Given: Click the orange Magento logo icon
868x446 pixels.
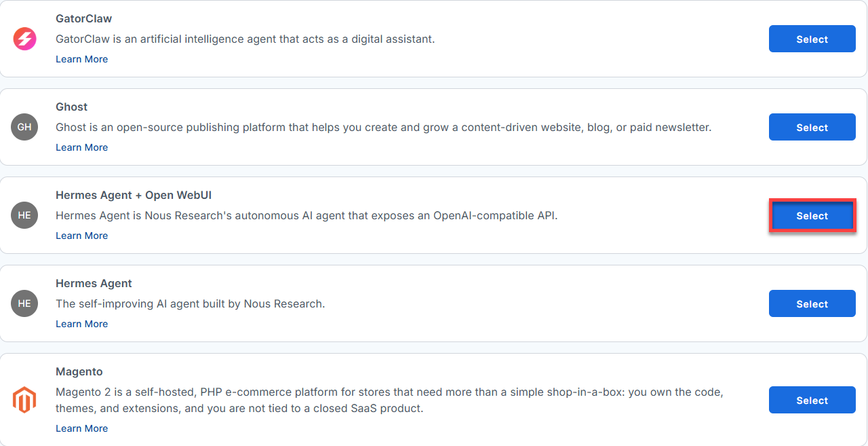Looking at the screenshot, I should 24,400.
